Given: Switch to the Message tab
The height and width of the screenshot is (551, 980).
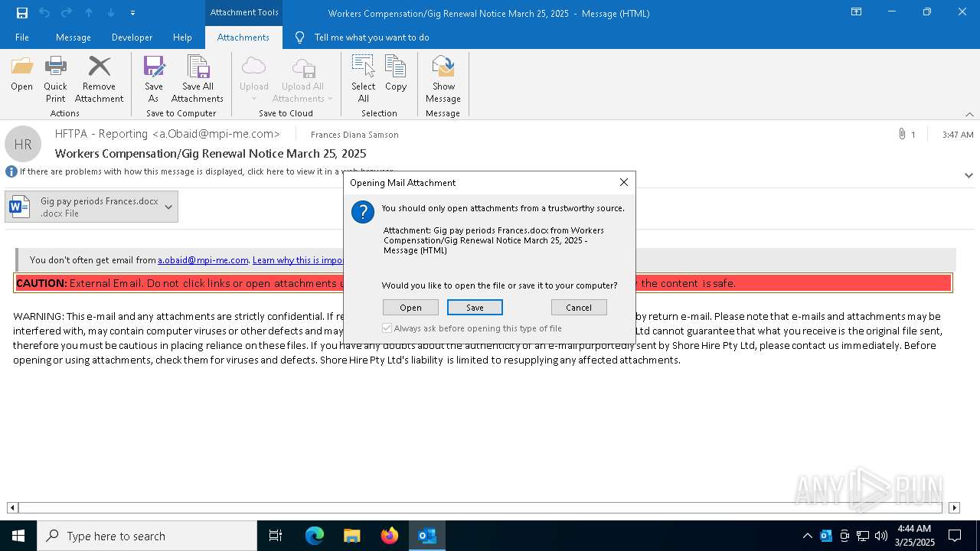Looking at the screenshot, I should tap(73, 37).
